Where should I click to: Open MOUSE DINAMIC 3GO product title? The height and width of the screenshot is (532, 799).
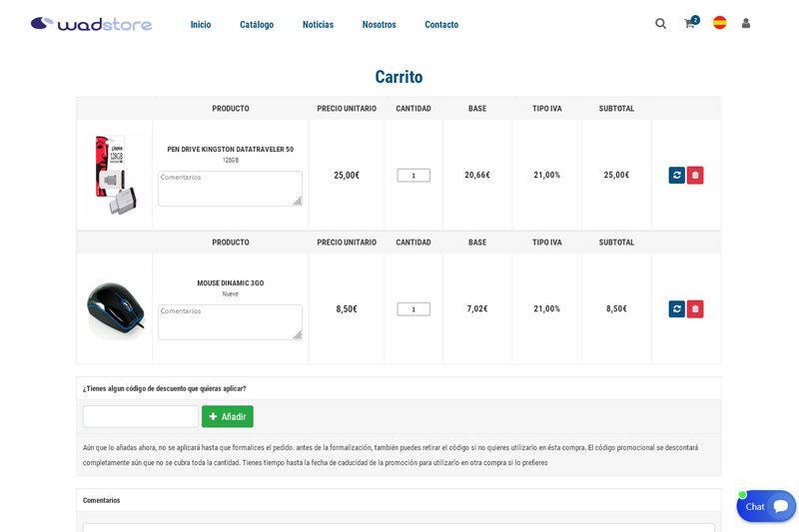[231, 283]
